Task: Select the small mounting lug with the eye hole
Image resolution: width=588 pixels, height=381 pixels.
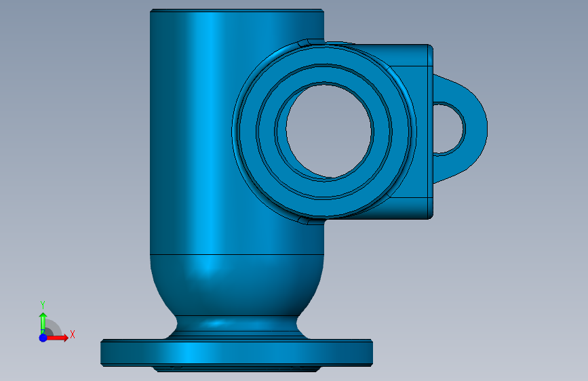Action: click(475, 128)
